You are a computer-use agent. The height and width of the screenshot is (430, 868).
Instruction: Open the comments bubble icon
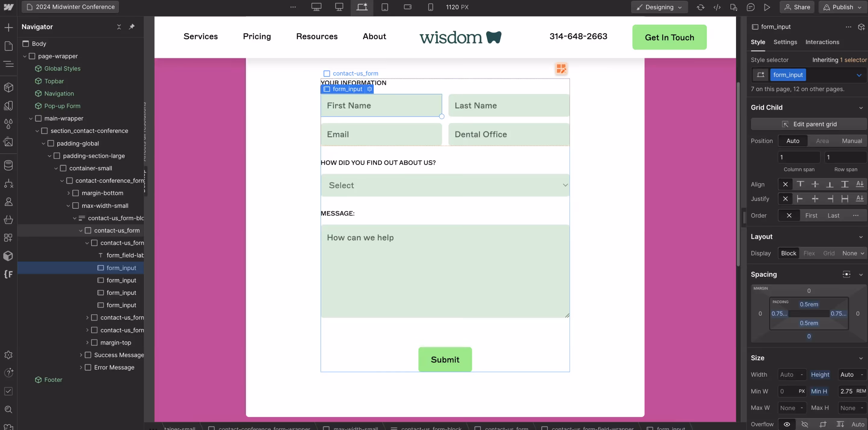point(750,7)
